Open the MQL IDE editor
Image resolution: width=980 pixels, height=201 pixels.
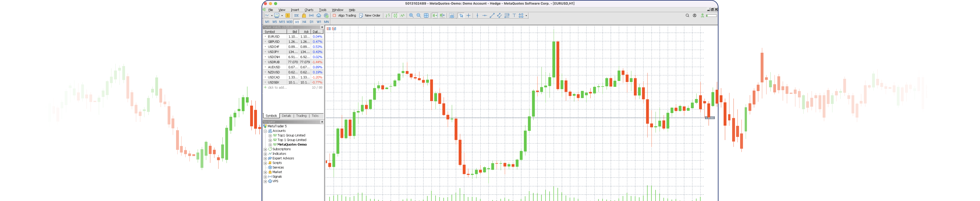296,16
